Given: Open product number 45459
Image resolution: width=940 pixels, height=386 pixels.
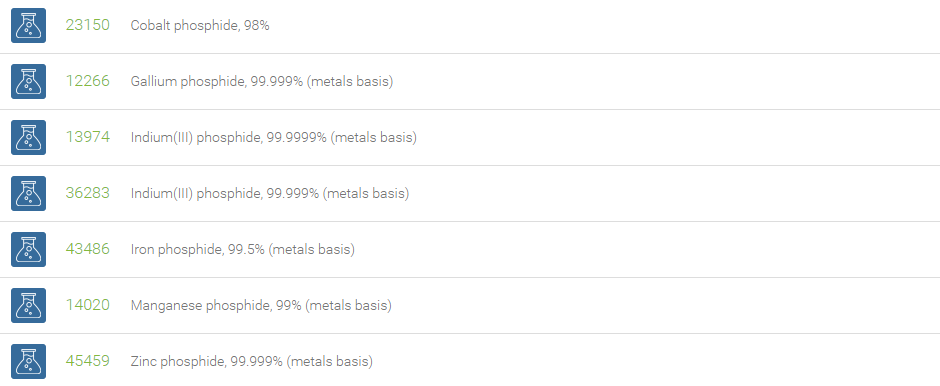Looking at the screenshot, I should click(88, 361).
